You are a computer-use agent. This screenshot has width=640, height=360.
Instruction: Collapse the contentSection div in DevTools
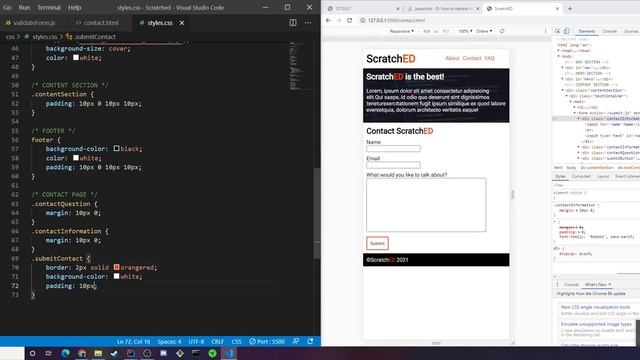click(563, 90)
